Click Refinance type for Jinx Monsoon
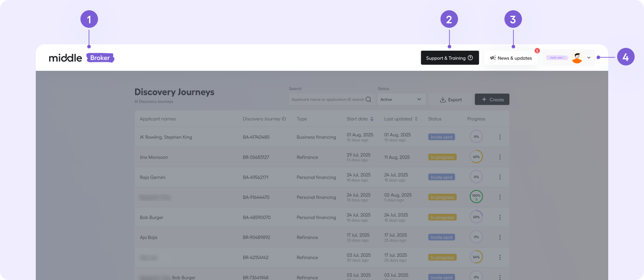644x280 pixels. pos(307,157)
